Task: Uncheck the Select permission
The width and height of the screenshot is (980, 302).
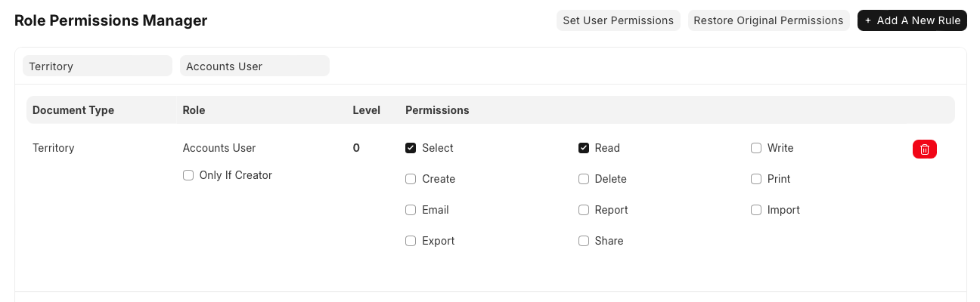Action: click(x=411, y=148)
